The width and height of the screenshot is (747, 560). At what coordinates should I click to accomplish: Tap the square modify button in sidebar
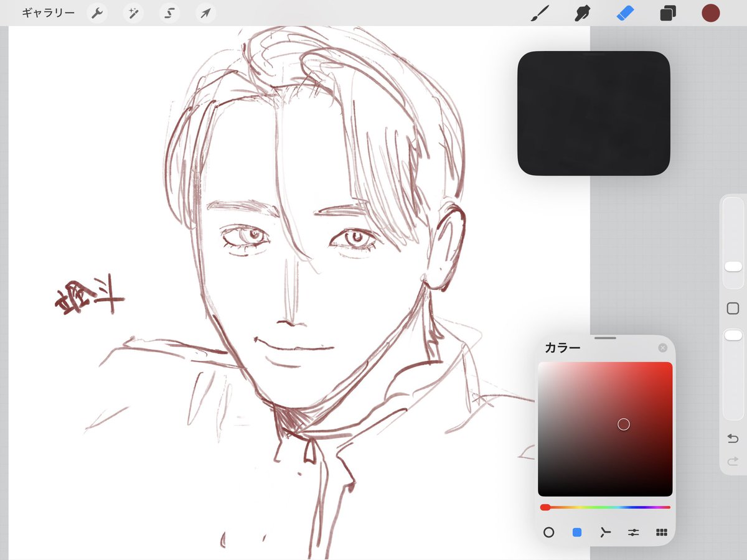[733, 309]
